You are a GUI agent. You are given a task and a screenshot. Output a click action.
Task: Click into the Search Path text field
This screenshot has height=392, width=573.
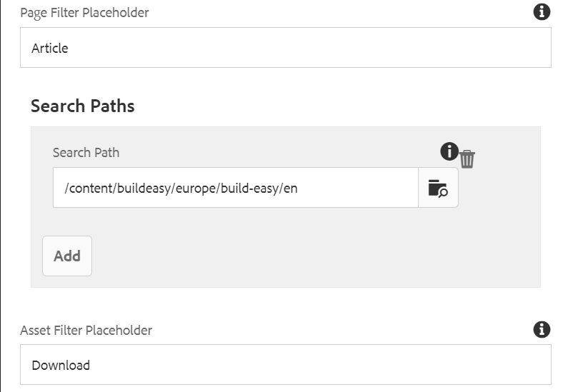point(236,188)
